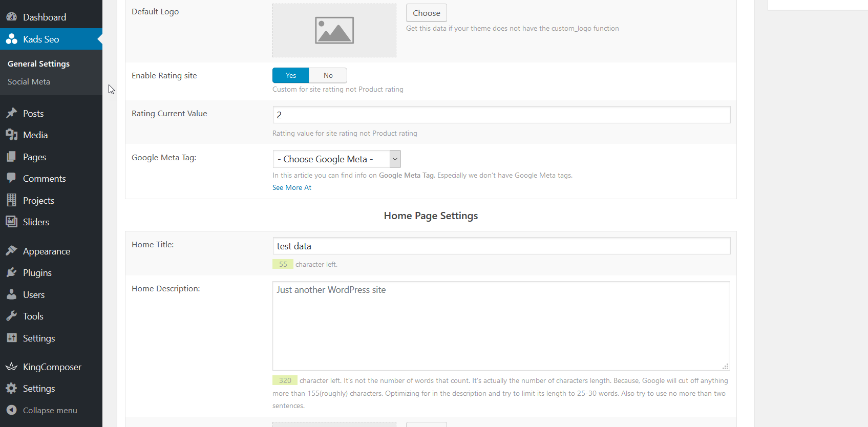868x427 pixels.
Task: Focus the Rating Current Value field
Action: tap(501, 115)
